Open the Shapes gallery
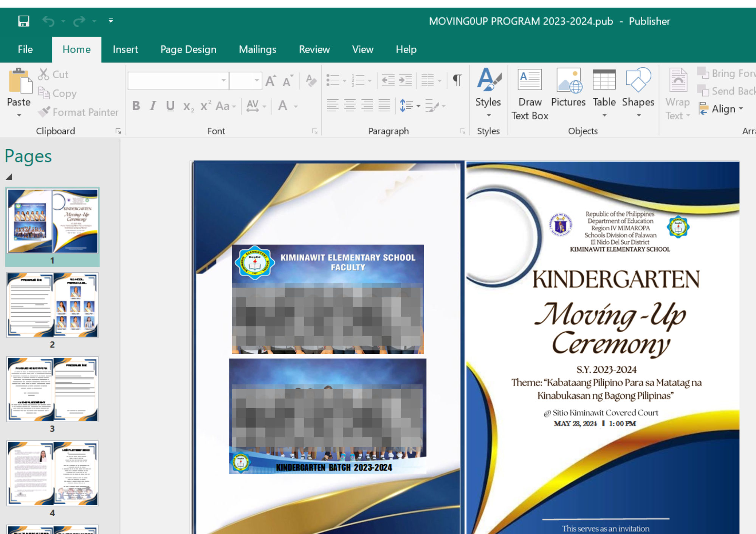This screenshot has width=756, height=534. (638, 93)
